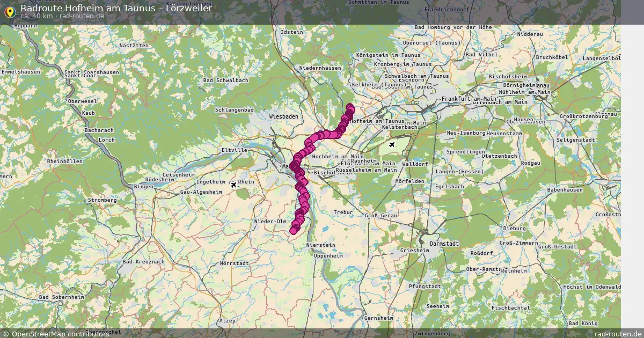This screenshot has width=644, height=338.
Task: Click the Niedernhausen label
Action: 320,69
